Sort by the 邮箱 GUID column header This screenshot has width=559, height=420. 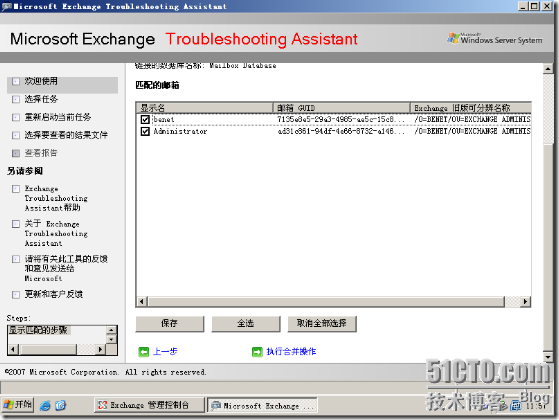(342, 108)
